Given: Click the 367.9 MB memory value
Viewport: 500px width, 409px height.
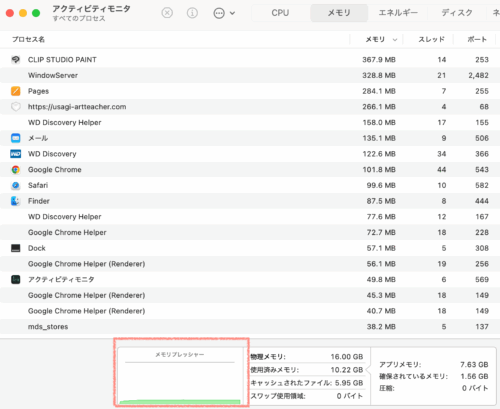Looking at the screenshot, I should [x=379, y=60].
